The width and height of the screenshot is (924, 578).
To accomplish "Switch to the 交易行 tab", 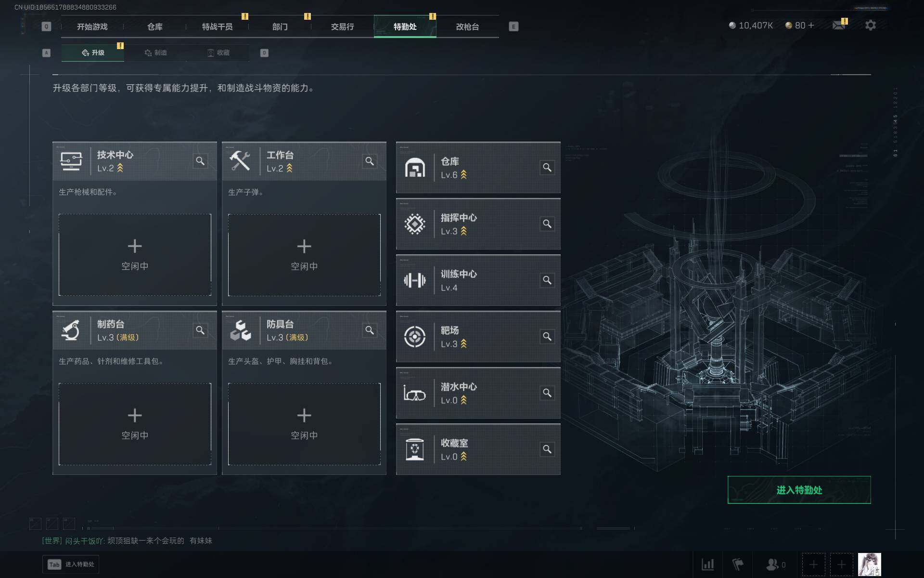I will (342, 26).
